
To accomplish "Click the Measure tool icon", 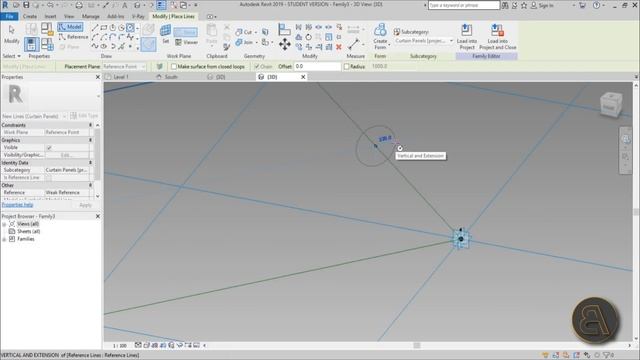I will coord(353,44).
